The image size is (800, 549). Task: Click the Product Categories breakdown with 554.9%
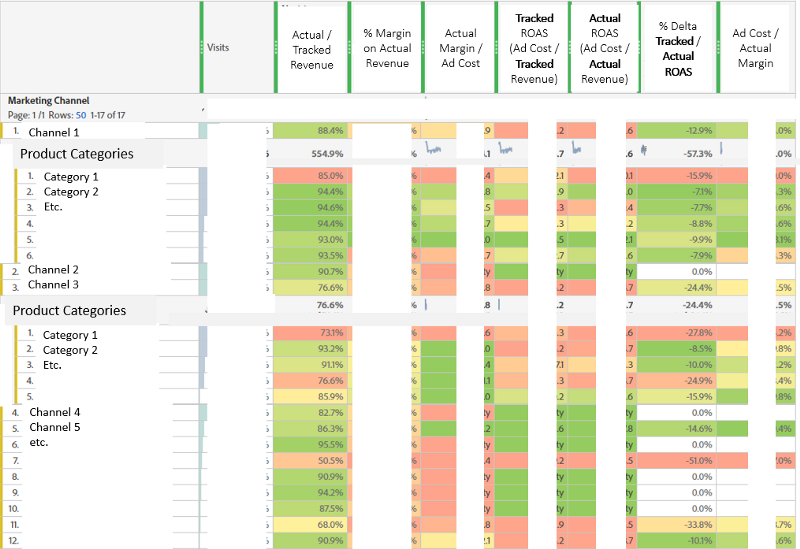[x=77, y=154]
